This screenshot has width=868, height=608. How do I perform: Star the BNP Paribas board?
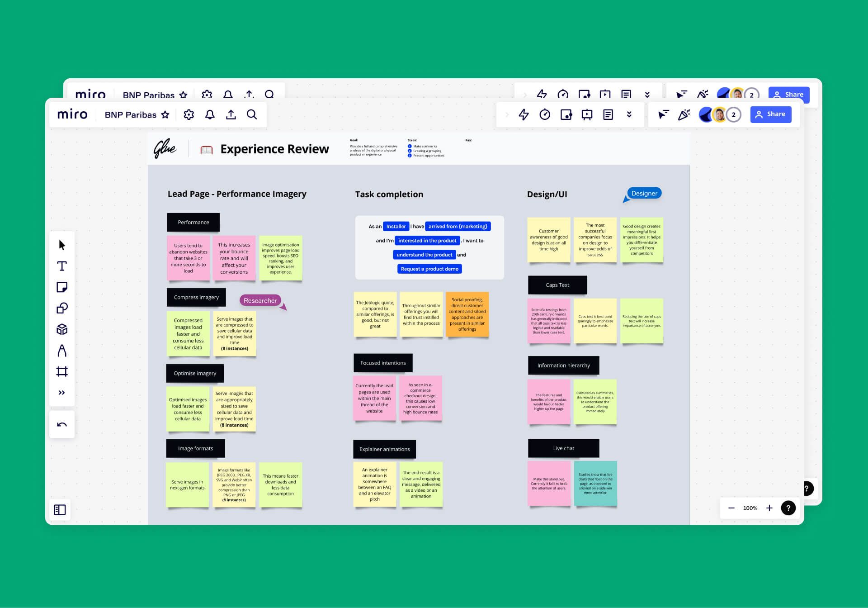click(165, 114)
